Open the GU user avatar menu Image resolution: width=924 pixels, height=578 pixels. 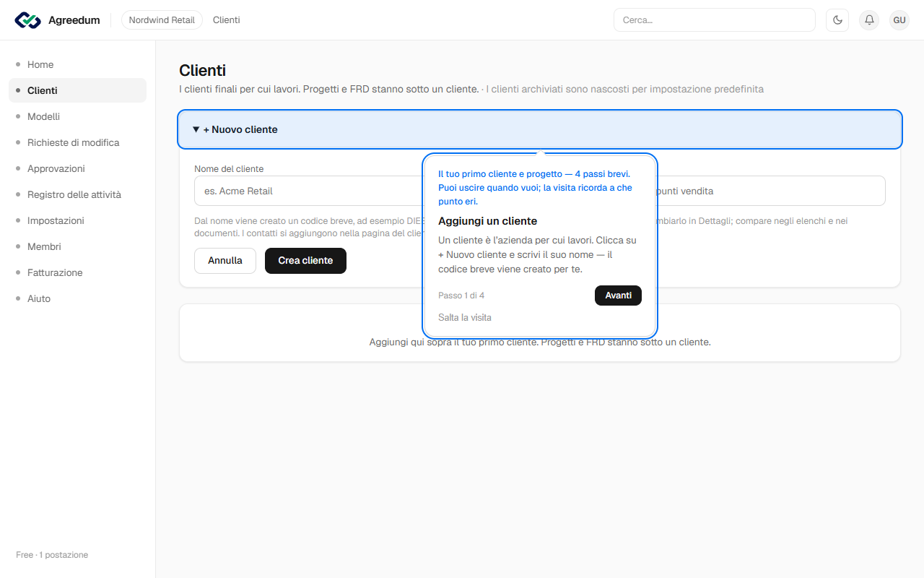[899, 20]
